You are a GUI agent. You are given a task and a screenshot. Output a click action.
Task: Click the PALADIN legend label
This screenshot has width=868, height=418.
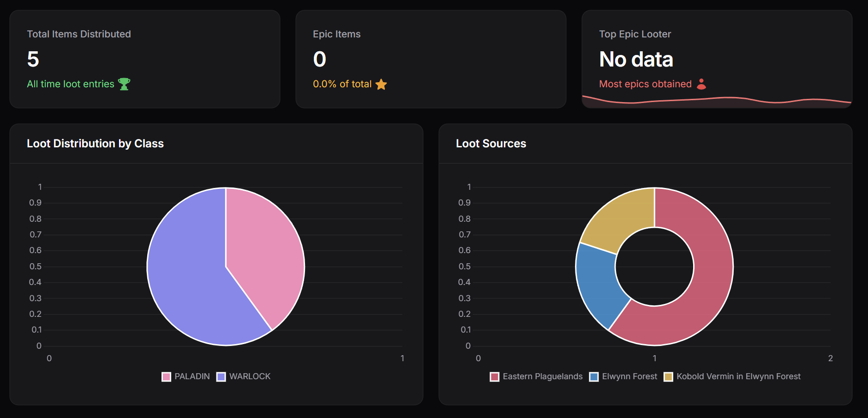(192, 376)
